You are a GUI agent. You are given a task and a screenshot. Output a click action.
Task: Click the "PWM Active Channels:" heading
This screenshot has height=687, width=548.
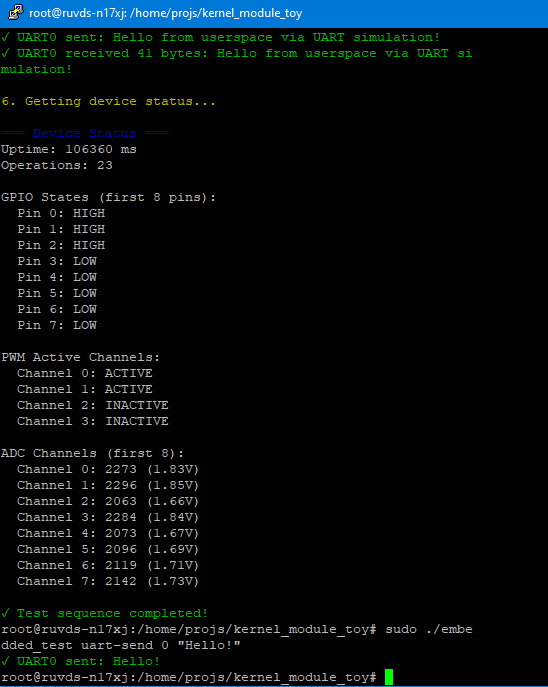tap(81, 358)
